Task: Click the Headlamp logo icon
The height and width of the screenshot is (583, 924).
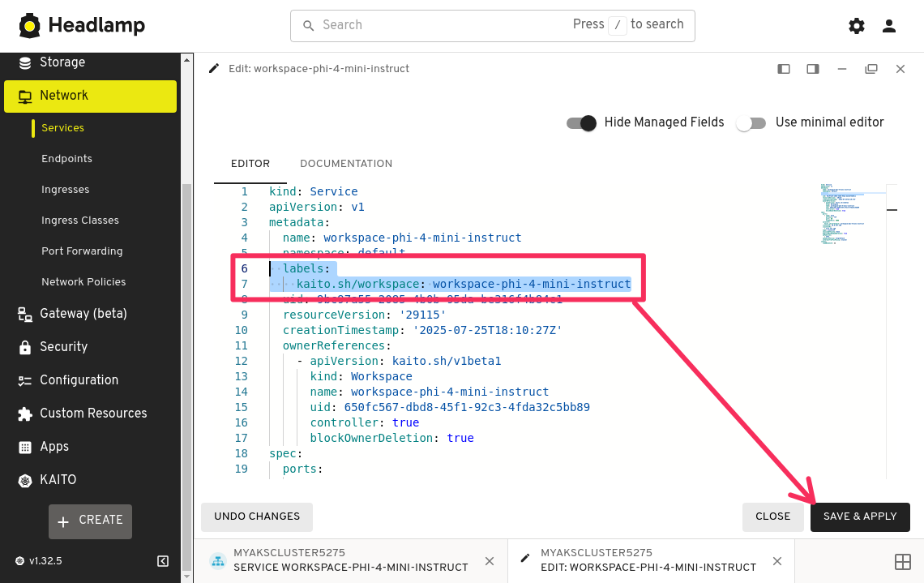Action: [30, 26]
